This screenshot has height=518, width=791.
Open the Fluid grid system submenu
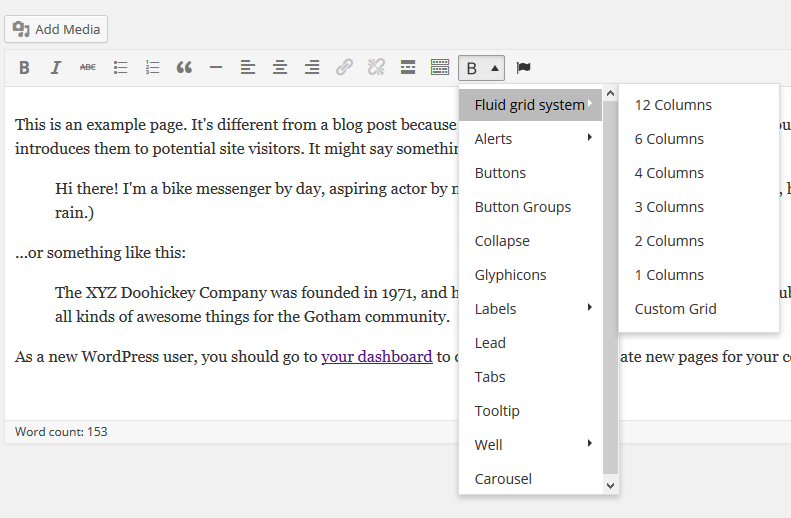530,105
